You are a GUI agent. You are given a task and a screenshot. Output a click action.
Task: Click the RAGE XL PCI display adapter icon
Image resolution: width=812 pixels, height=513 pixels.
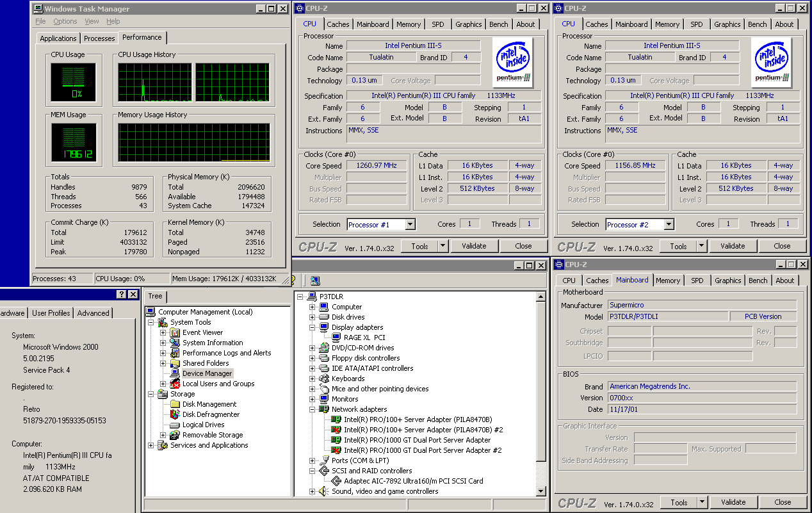click(x=336, y=338)
